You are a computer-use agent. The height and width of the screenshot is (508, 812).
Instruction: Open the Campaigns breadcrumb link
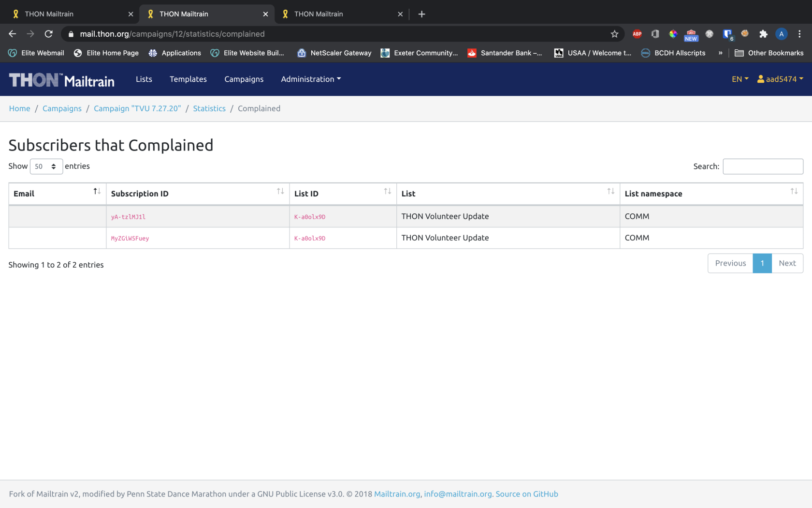tap(62, 108)
